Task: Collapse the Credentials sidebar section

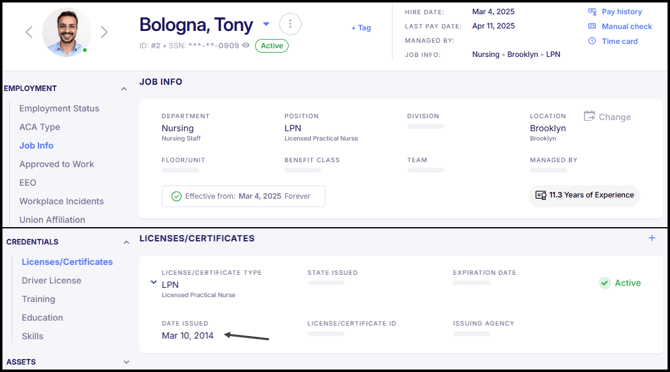Action: tap(126, 242)
